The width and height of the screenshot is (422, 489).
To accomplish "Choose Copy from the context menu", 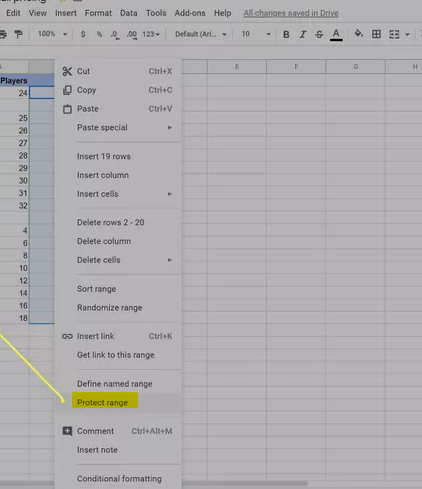I will tap(118, 90).
